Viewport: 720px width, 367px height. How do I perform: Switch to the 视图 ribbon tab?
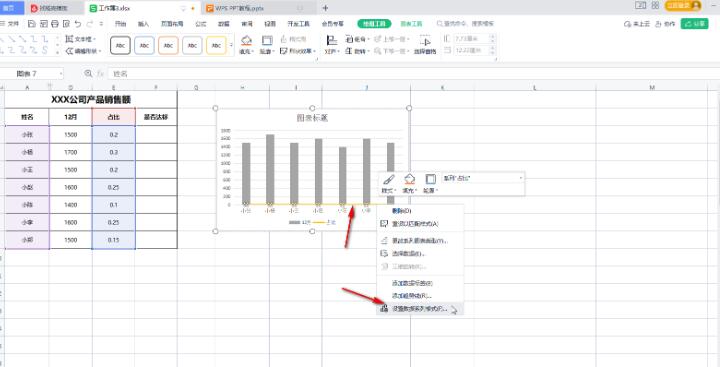tap(270, 24)
